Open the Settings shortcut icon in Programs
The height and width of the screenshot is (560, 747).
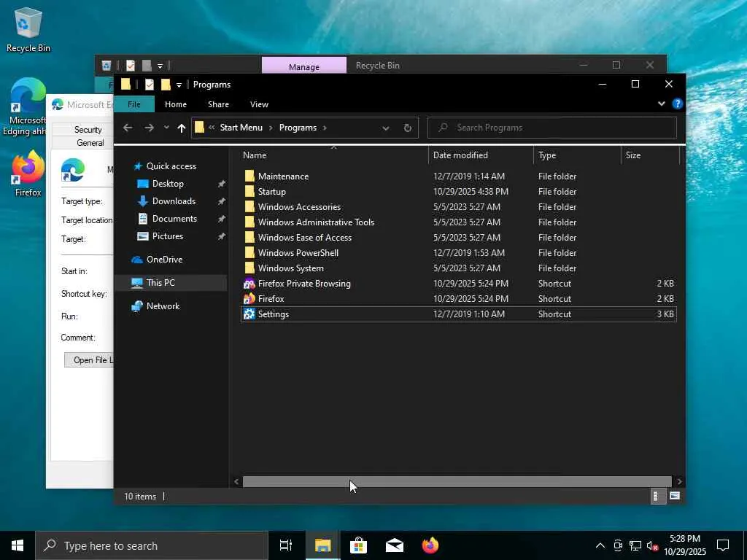click(x=249, y=314)
